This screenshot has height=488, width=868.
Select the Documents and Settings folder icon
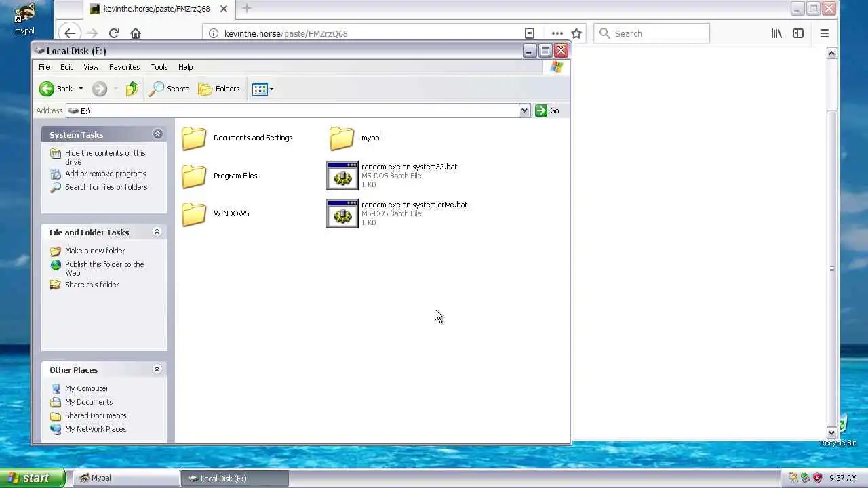coord(194,138)
